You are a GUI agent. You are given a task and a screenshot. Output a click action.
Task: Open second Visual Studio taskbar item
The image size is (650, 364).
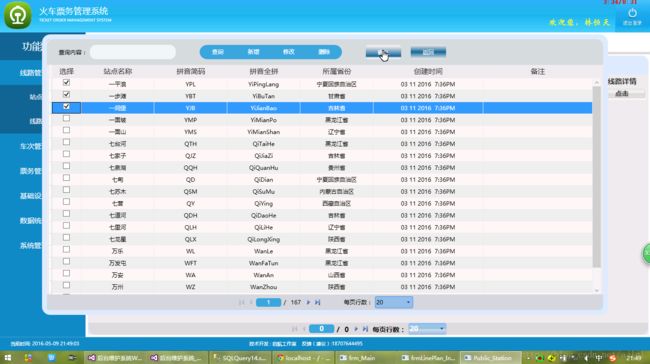[177, 357]
